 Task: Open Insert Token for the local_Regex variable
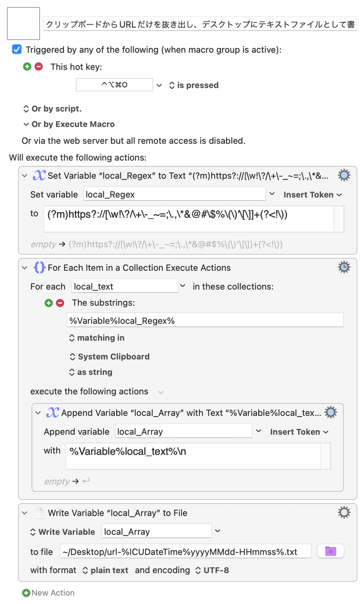(x=313, y=194)
